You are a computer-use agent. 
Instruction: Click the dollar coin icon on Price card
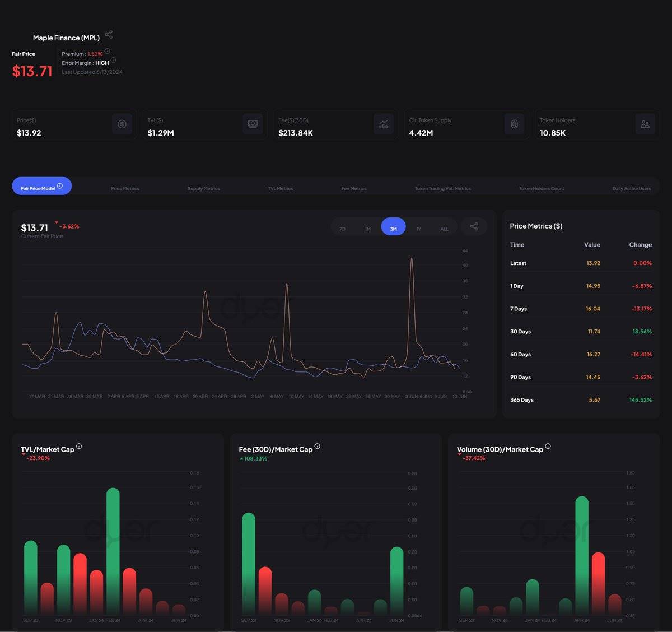pos(122,124)
